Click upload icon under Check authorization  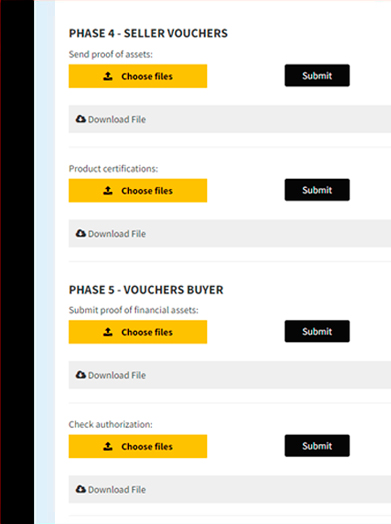tap(108, 446)
